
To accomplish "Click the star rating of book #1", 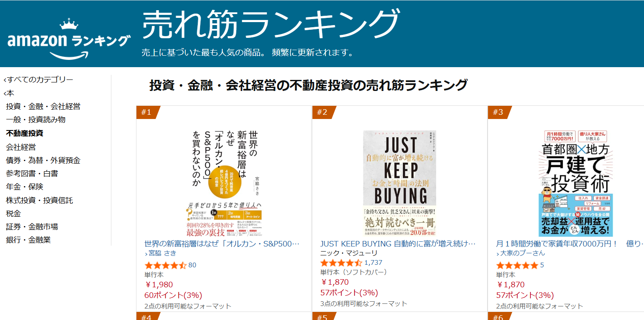I will pos(165,265).
